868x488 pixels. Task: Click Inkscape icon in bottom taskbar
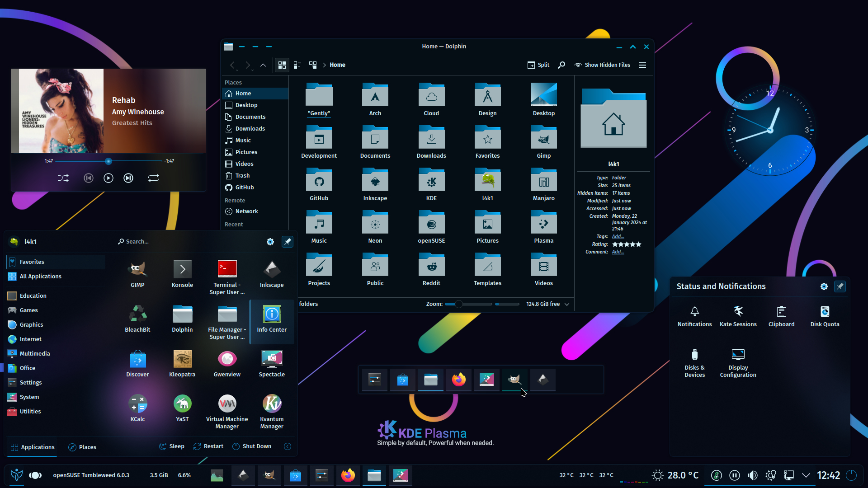click(243, 475)
